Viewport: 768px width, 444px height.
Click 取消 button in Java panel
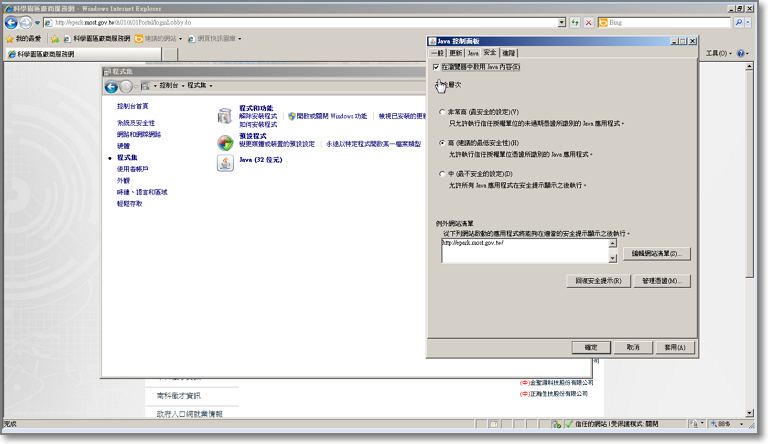[633, 347]
